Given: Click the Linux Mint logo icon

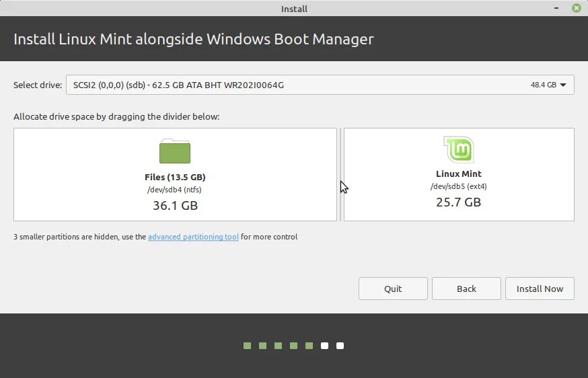Looking at the screenshot, I should click(459, 149).
